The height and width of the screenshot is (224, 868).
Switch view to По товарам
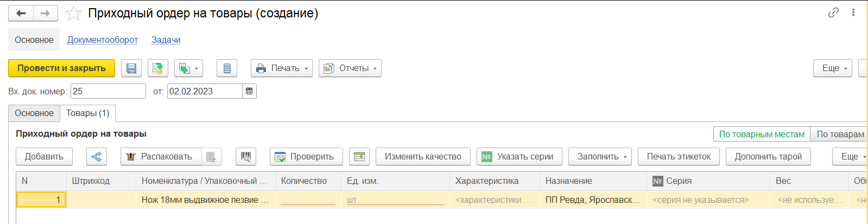(840, 134)
